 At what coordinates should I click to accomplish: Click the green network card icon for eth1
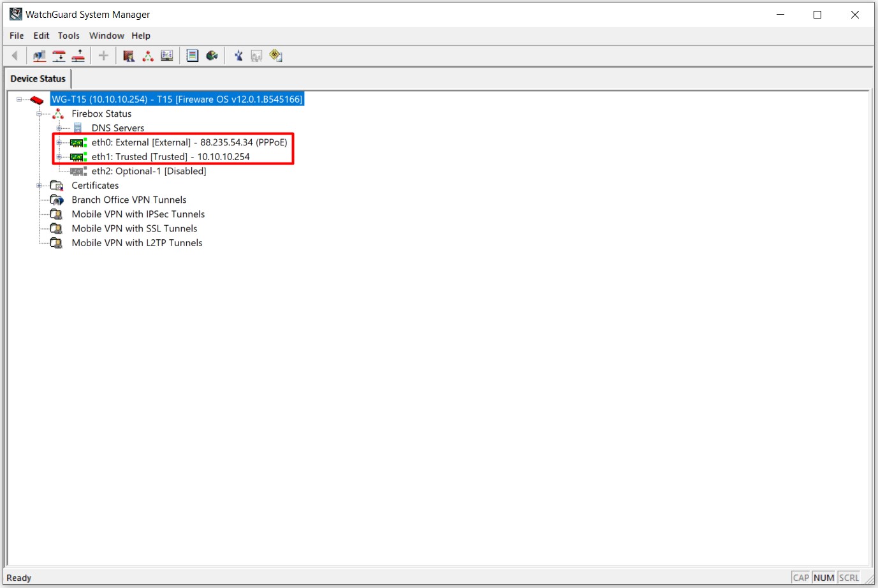tap(78, 157)
